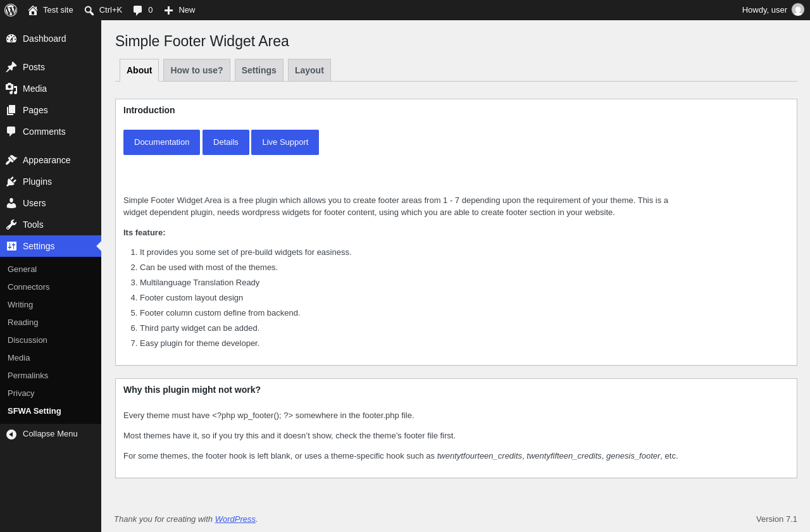Click the WordPress logo icon

[x=11, y=10]
